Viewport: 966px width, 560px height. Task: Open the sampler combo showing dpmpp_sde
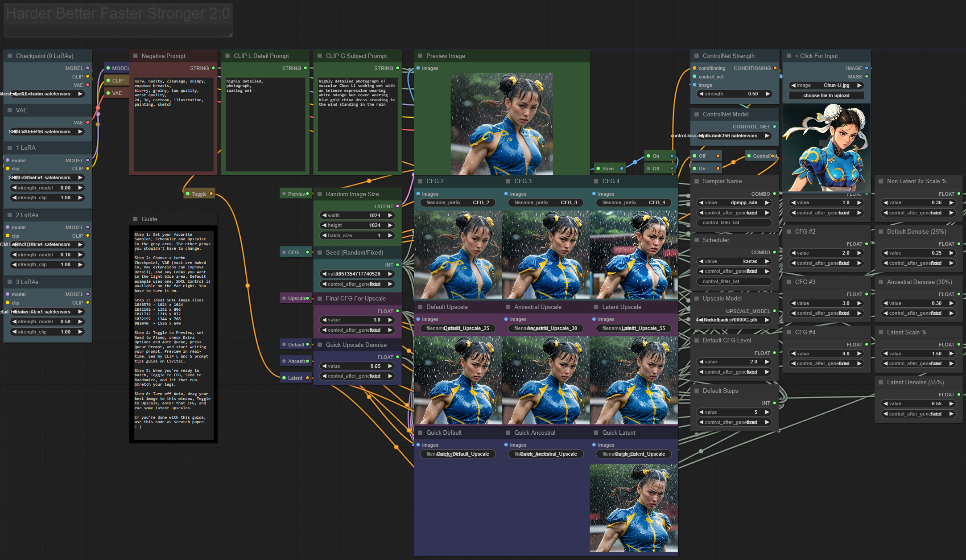point(734,203)
